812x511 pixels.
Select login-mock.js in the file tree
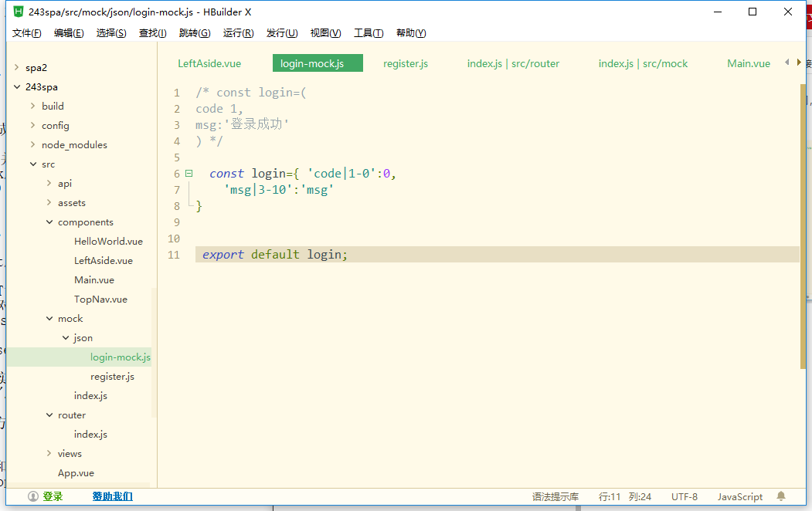click(121, 357)
